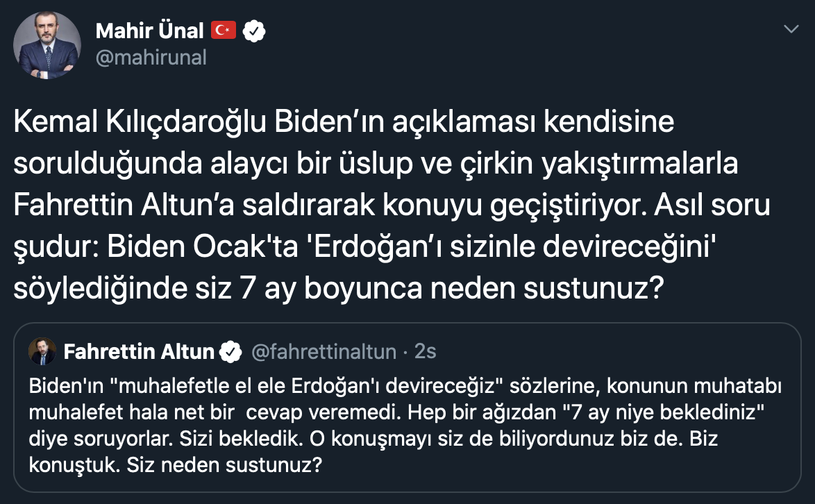Click the down arrow for more options

790,29
